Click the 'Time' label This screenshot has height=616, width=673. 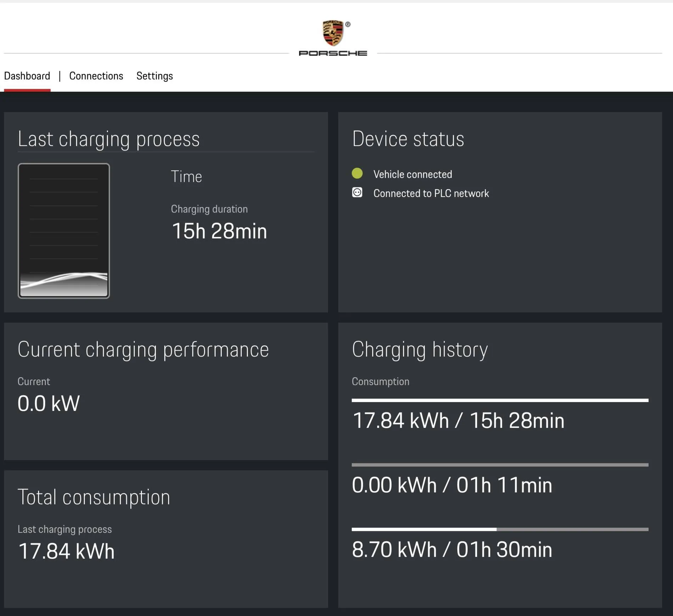pyautogui.click(x=186, y=176)
